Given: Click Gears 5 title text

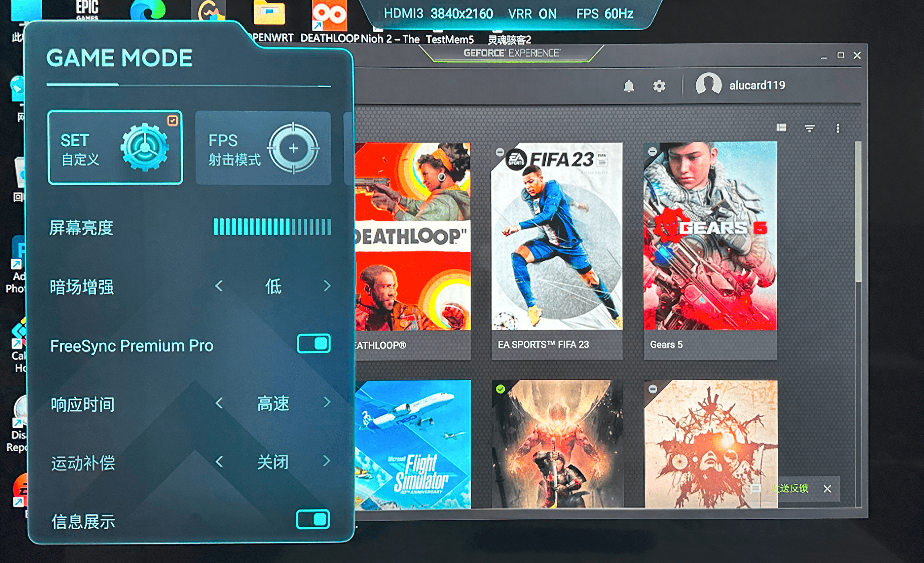Looking at the screenshot, I should tap(666, 345).
